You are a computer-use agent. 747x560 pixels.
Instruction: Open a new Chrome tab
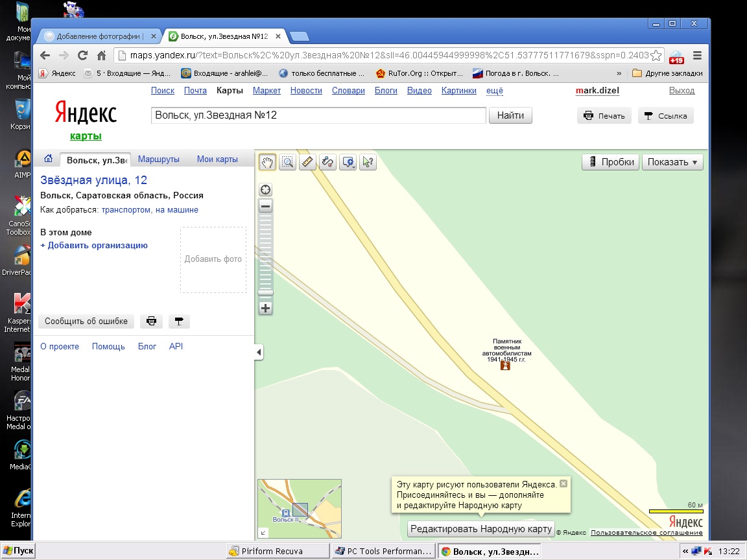[299, 36]
